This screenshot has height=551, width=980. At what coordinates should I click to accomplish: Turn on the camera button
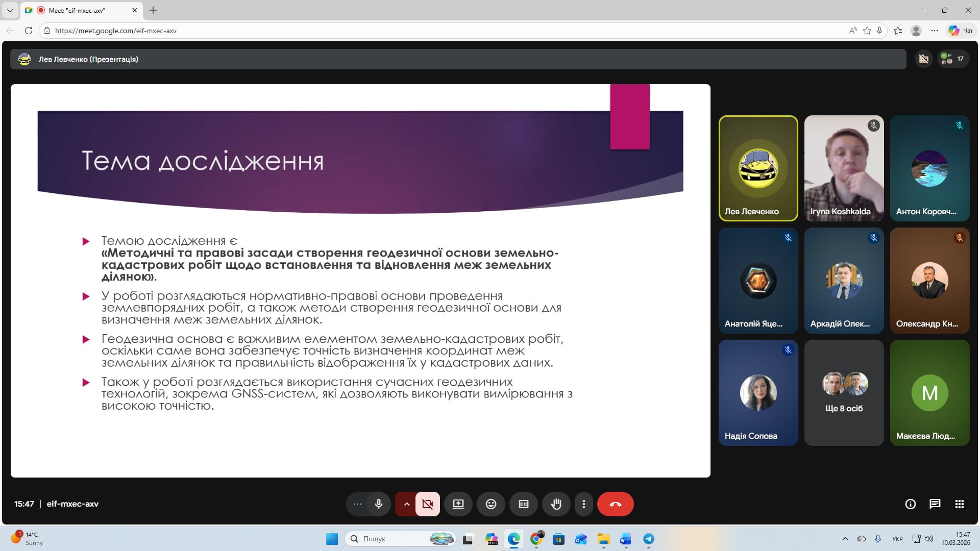pos(427,504)
